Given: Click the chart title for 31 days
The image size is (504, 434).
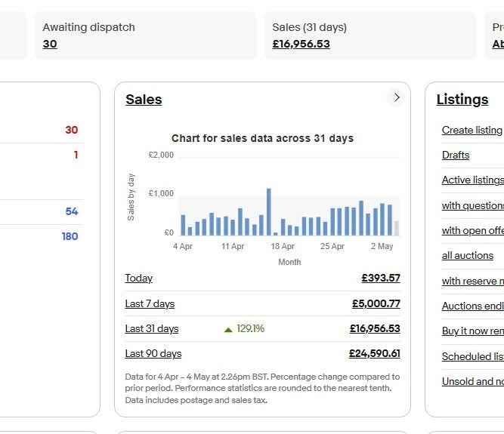Looking at the screenshot, I should point(262,138).
